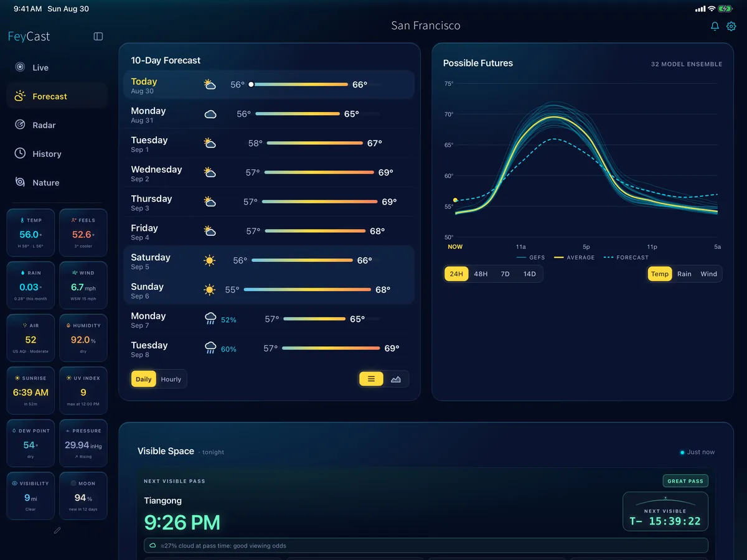The width and height of the screenshot is (747, 560).
Task: Click Tuesday Sep 8 temperature range bar
Action: point(331,348)
